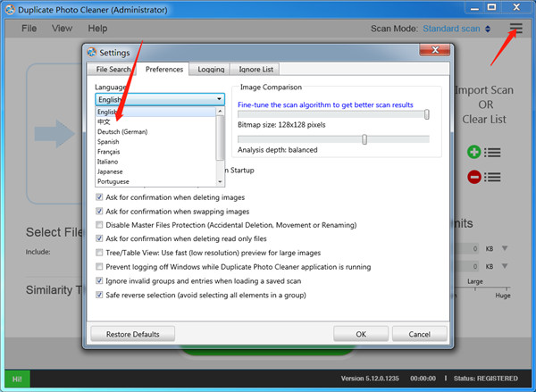
Task: Click the first KB size input field
Action: click(x=468, y=248)
